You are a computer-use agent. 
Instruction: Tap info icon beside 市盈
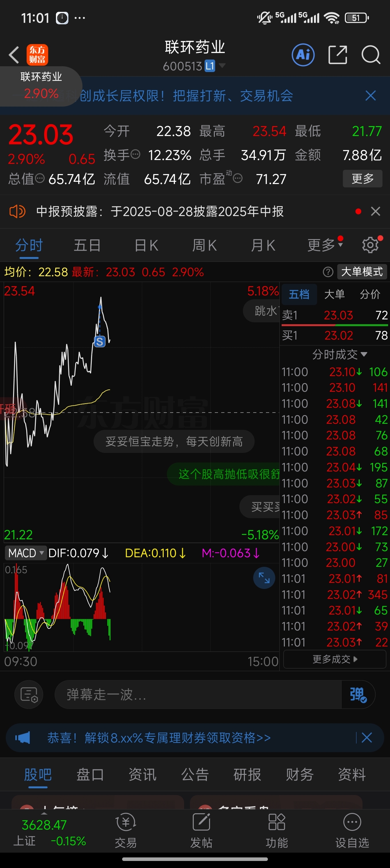238,179
